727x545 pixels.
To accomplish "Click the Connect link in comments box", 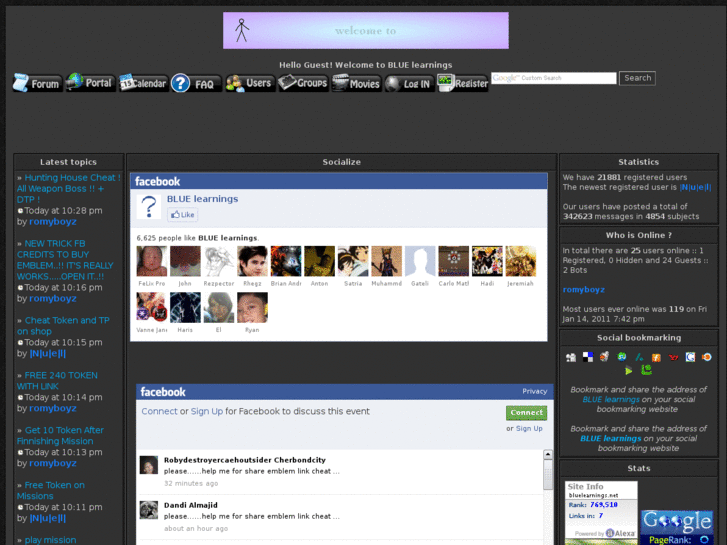I will coord(159,411).
